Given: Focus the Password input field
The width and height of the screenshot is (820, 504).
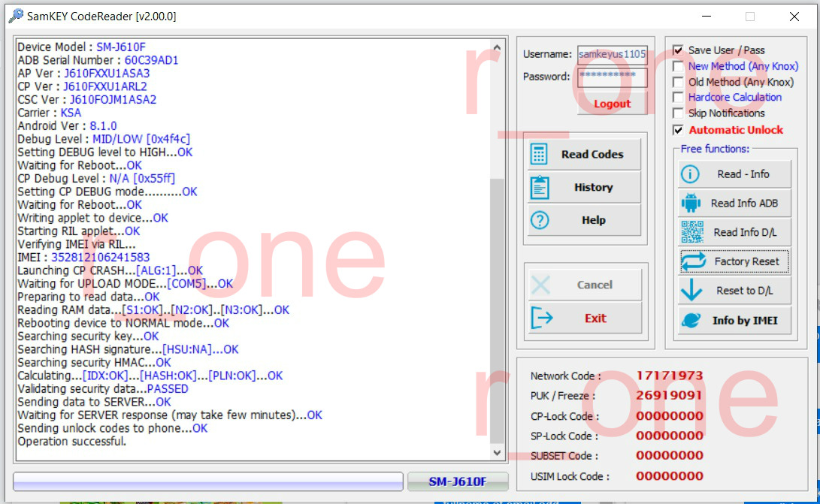Looking at the screenshot, I should [x=612, y=77].
